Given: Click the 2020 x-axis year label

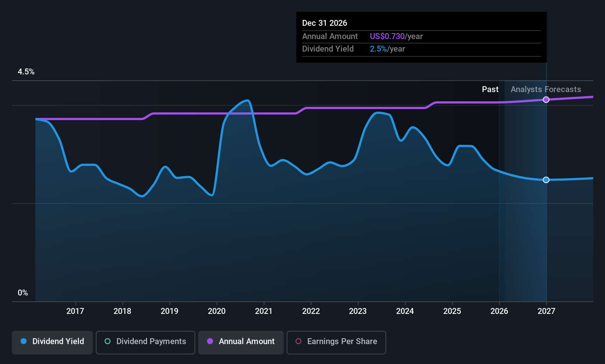Looking at the screenshot, I should coord(217,311).
